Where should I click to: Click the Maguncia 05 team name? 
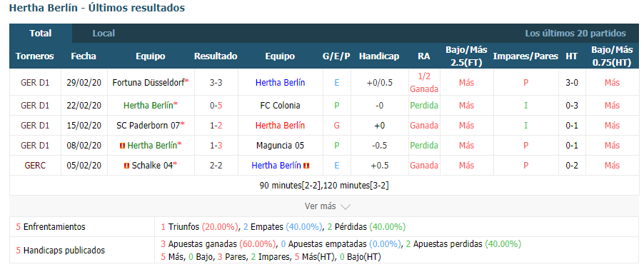point(280,146)
